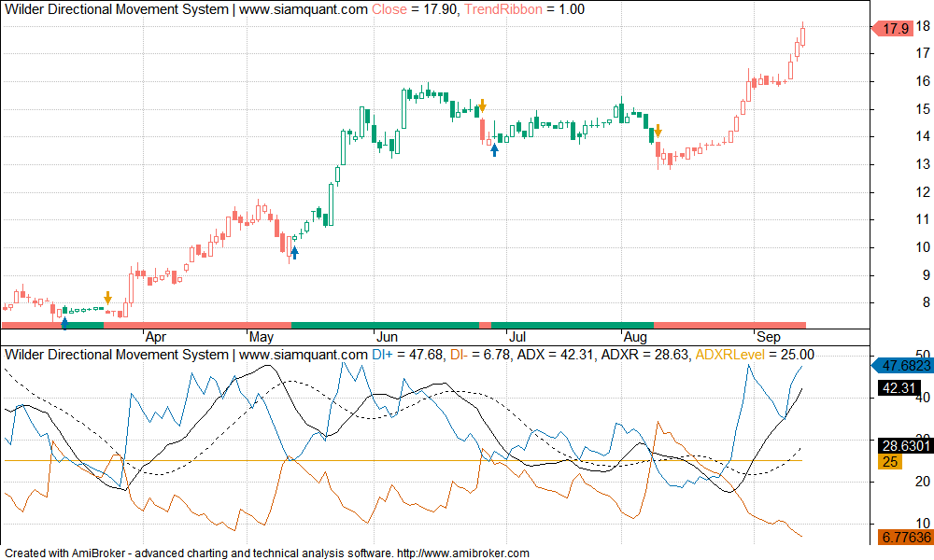This screenshot has width=934, height=560.
Task: Click the ADXRLevel = 25.00 indicator label
Action: 754,355
